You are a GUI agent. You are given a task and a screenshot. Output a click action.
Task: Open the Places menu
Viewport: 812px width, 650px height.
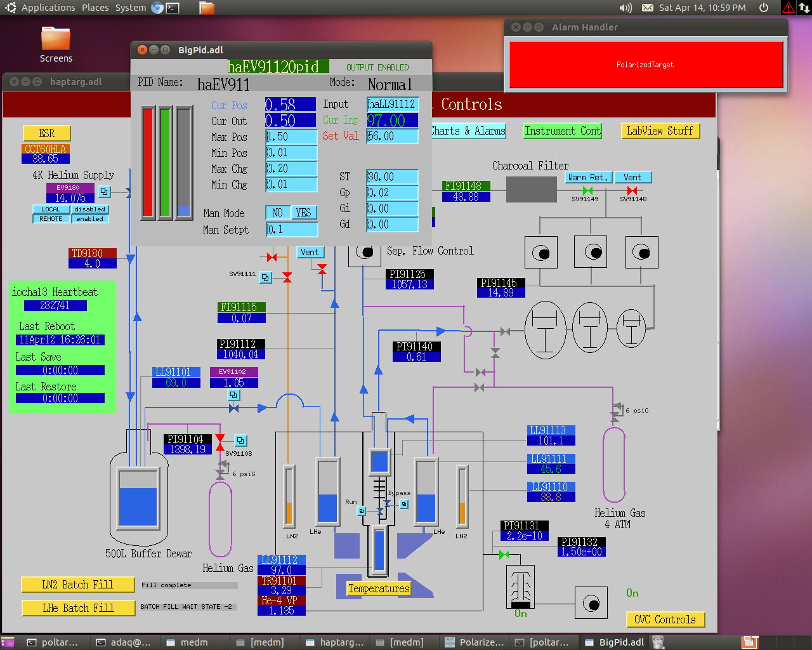(x=95, y=8)
